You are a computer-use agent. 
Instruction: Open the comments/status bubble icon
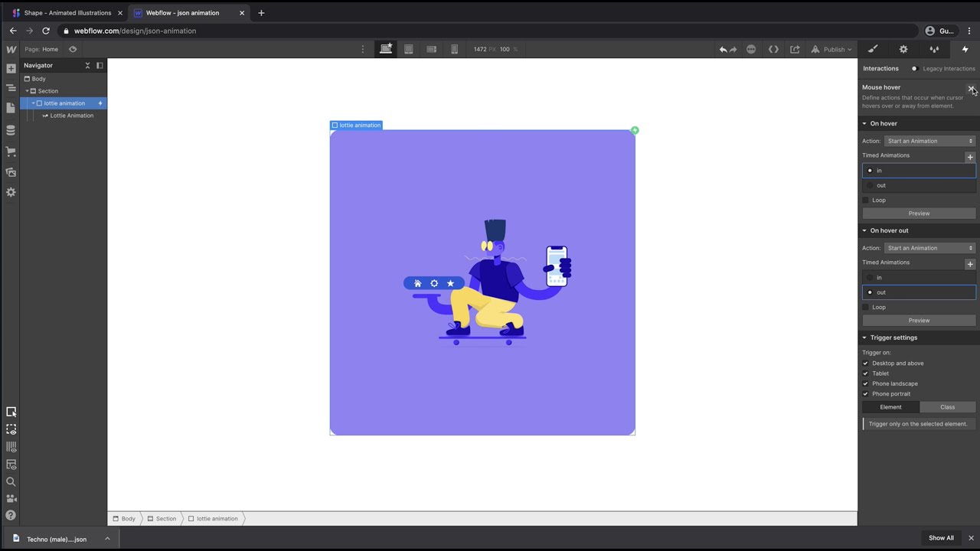751,49
